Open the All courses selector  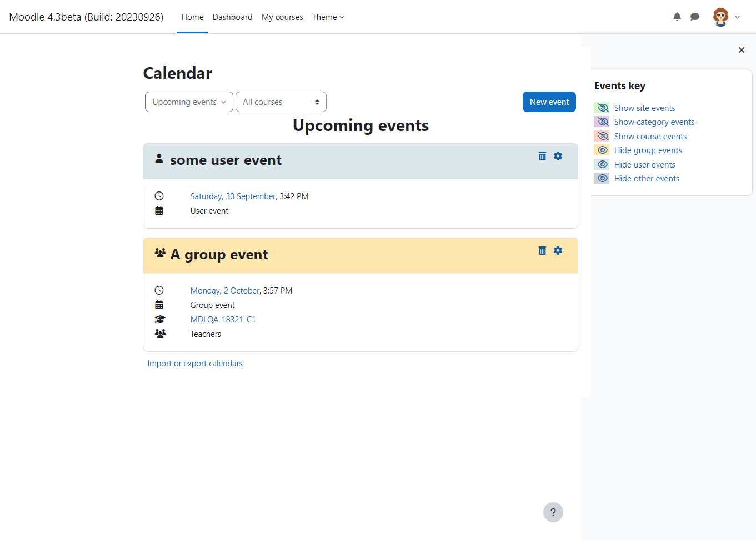point(281,102)
